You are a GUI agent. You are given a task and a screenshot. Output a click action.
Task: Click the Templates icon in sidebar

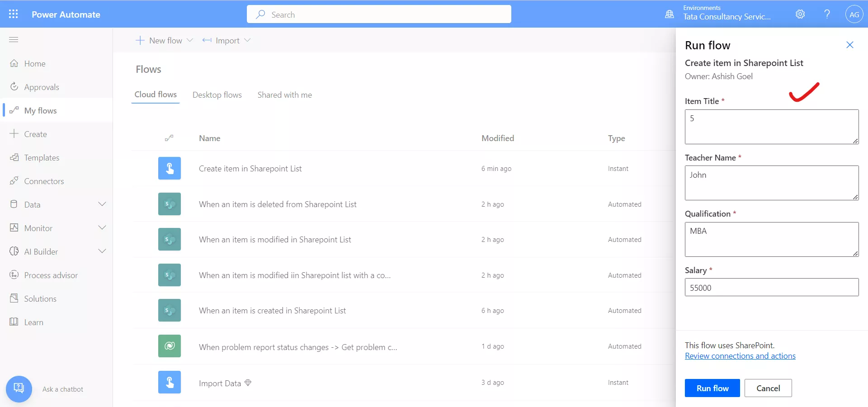[14, 157]
